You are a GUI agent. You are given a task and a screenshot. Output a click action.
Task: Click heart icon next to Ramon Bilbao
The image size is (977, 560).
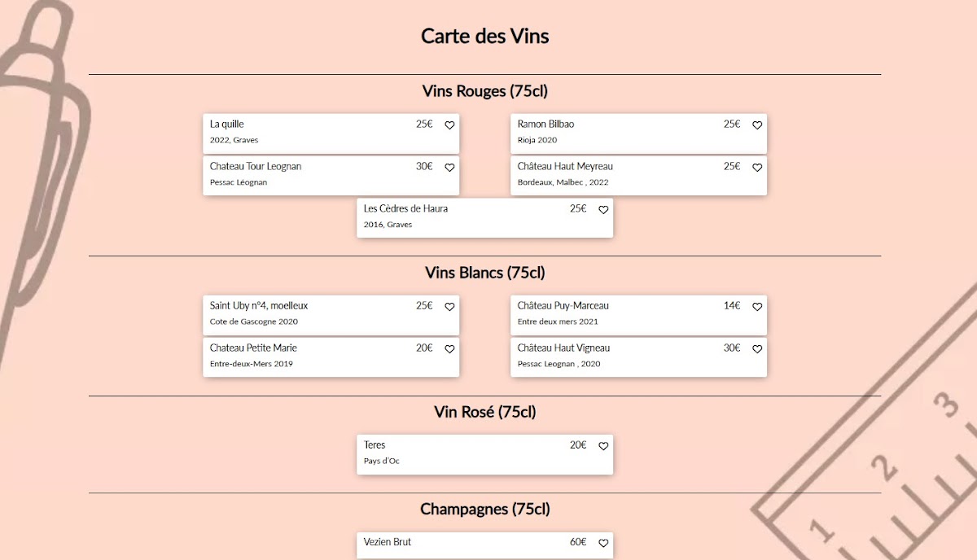pyautogui.click(x=757, y=125)
